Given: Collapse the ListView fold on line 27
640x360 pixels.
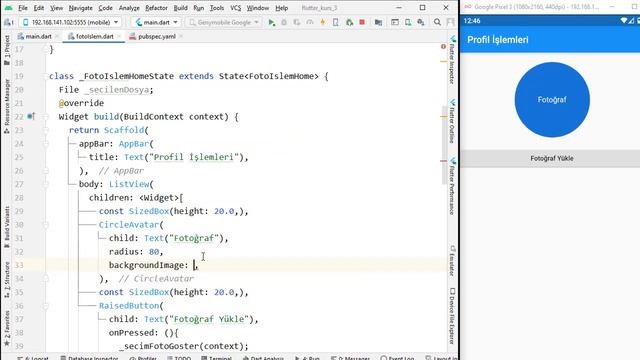Looking at the screenshot, I should 45,184.
